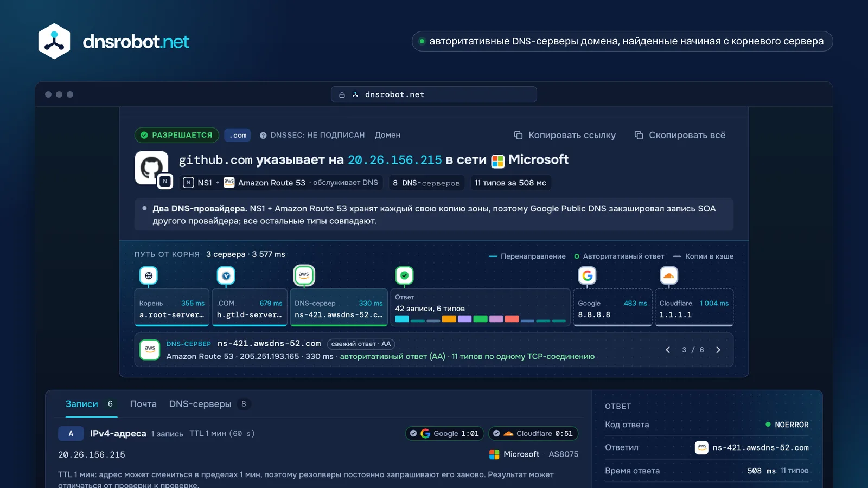868x488 pixels.
Task: Click Копировать ссылку button
Action: pos(565,135)
